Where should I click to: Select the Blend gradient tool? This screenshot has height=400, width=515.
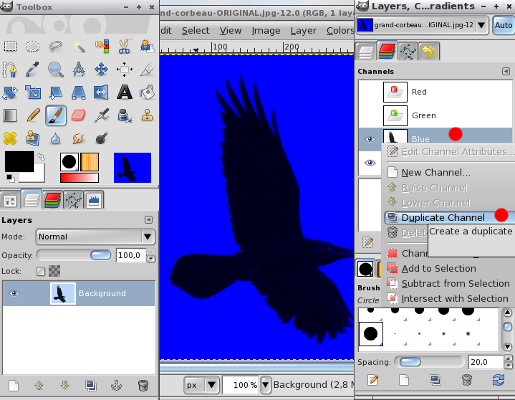click(x=10, y=115)
